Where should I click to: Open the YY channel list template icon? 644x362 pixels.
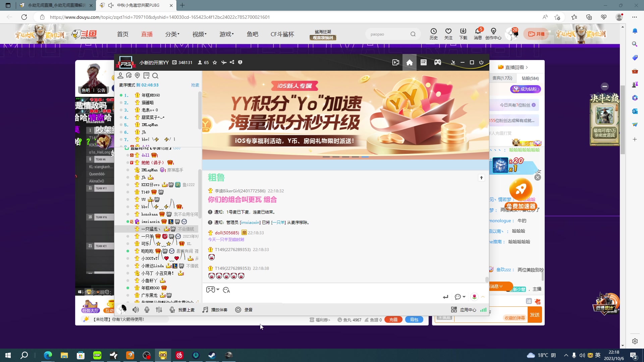(x=424, y=62)
